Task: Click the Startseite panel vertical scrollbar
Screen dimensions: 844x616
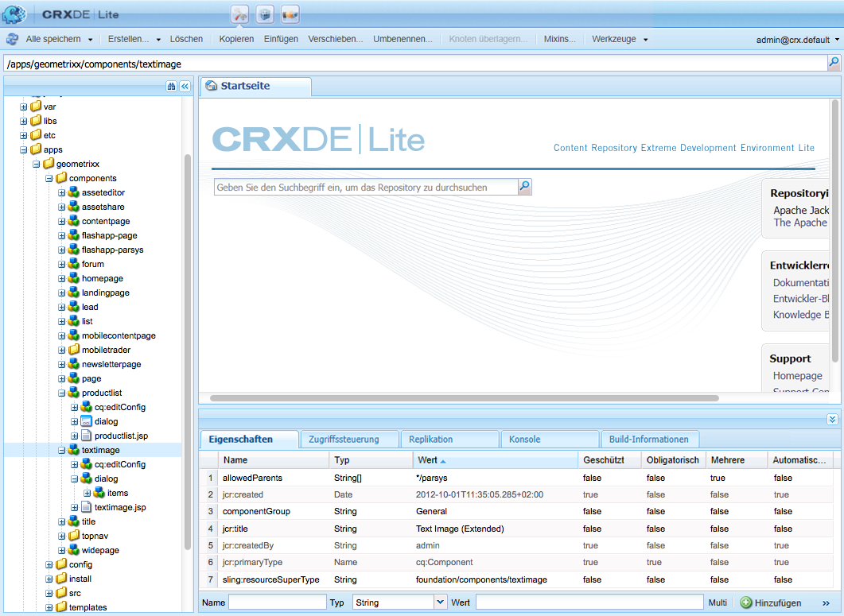Action: point(834,231)
